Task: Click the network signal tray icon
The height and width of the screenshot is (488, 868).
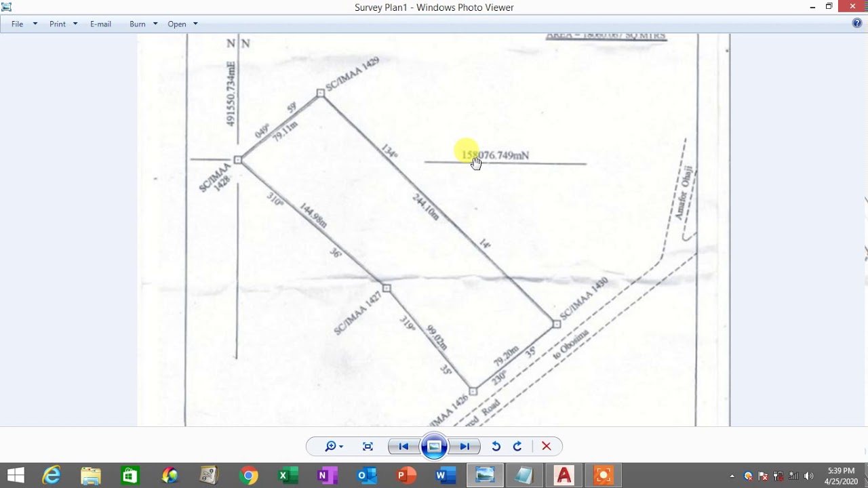Action: 793,476
